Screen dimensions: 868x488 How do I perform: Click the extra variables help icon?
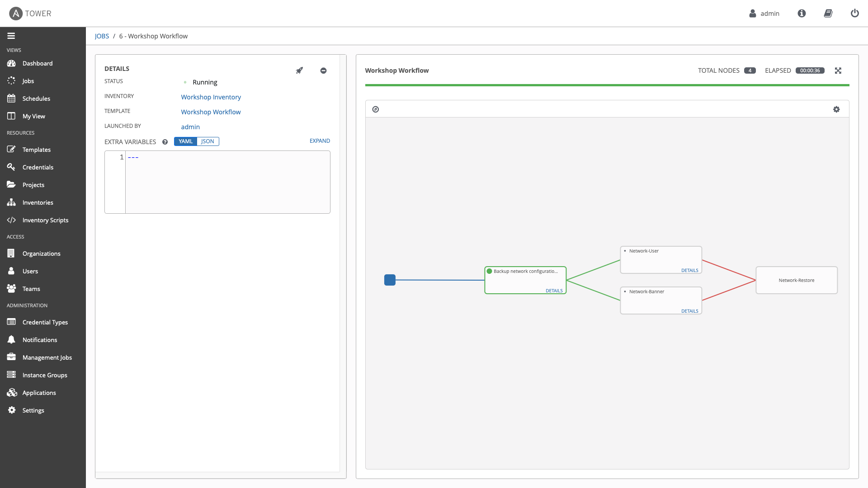pos(165,142)
